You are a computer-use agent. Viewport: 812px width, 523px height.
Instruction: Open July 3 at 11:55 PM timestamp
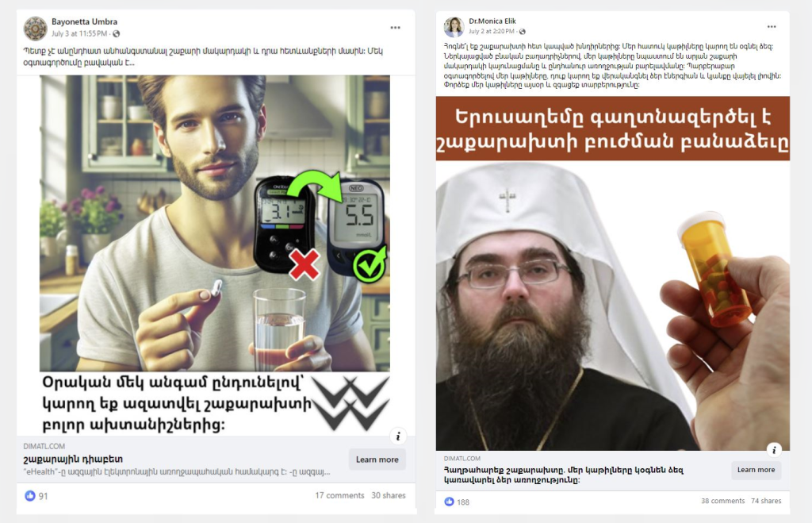click(x=79, y=33)
